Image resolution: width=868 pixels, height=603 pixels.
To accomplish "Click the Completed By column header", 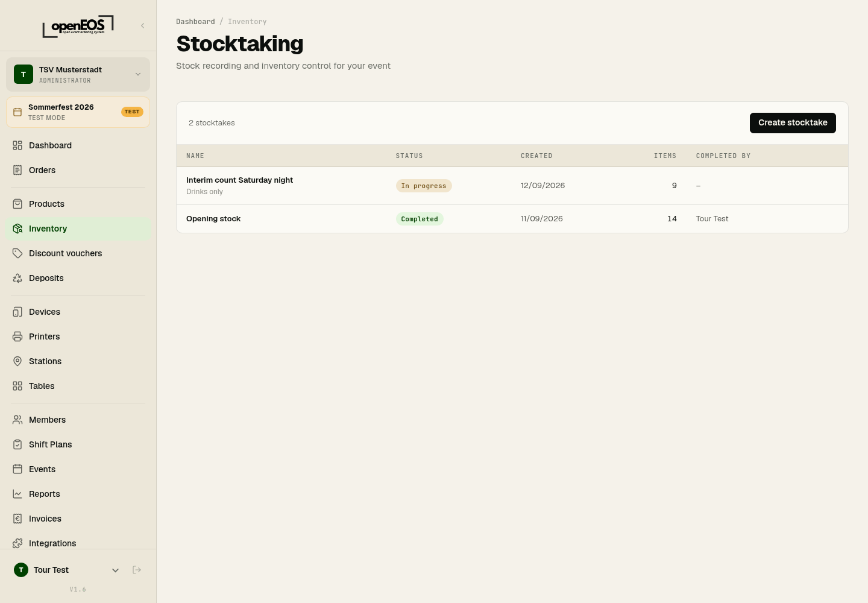I will (x=723, y=156).
